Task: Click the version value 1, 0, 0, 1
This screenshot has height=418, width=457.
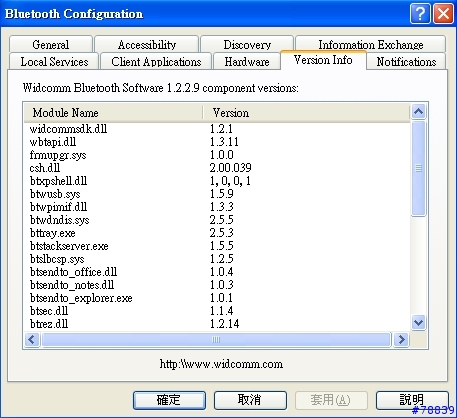Action: (x=230, y=181)
